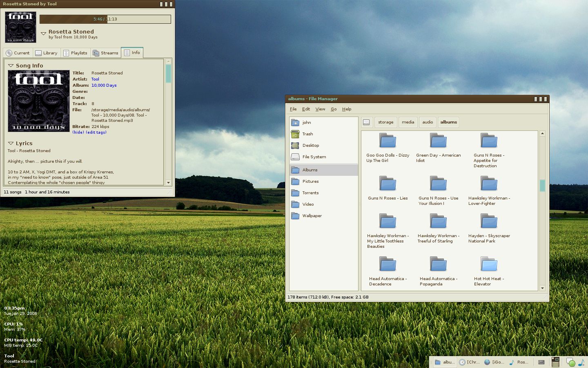Click the Tool artist link
588x368 pixels.
pyautogui.click(x=95, y=79)
